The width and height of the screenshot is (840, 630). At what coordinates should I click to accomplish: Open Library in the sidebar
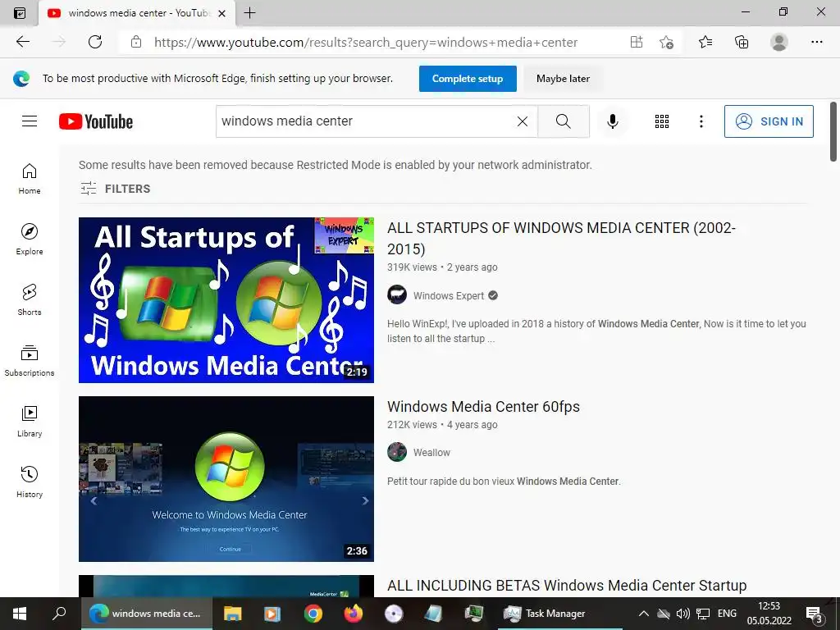pos(30,422)
